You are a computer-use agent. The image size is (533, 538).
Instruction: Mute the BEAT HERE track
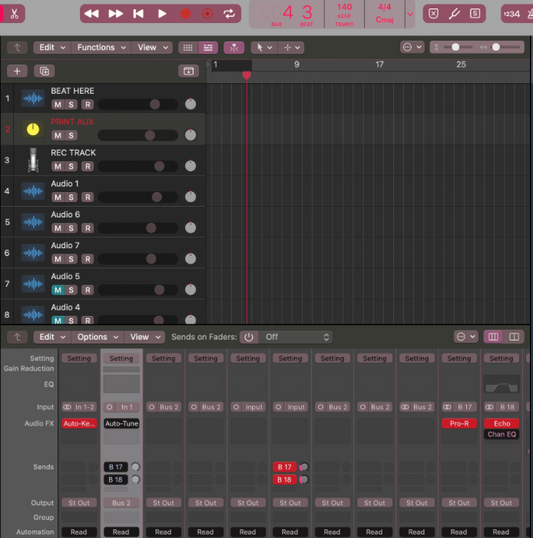click(x=58, y=104)
